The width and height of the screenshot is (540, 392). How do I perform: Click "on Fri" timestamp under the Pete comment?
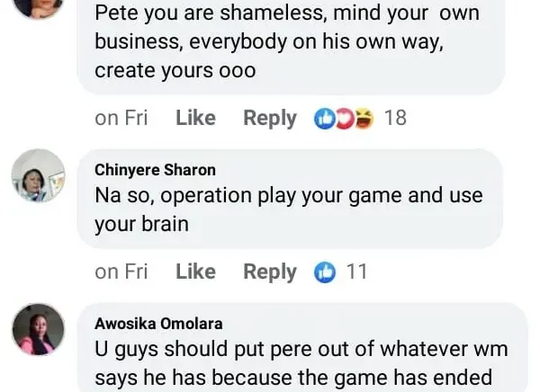coord(121,118)
